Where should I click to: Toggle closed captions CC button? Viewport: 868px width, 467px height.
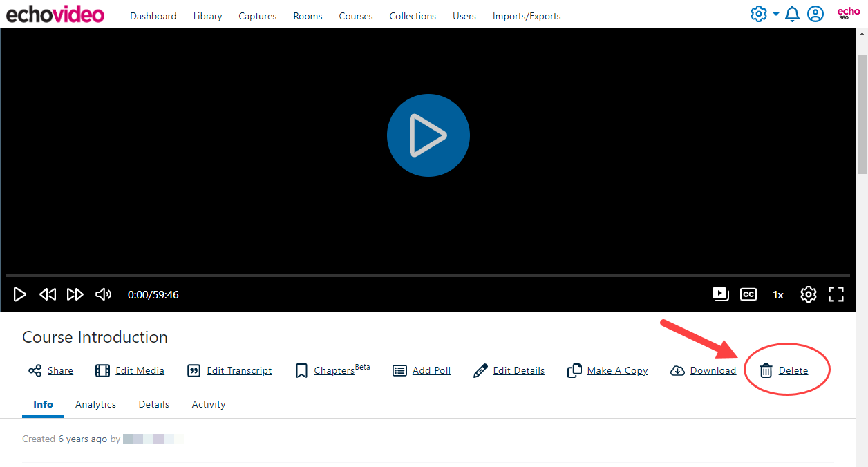748,294
